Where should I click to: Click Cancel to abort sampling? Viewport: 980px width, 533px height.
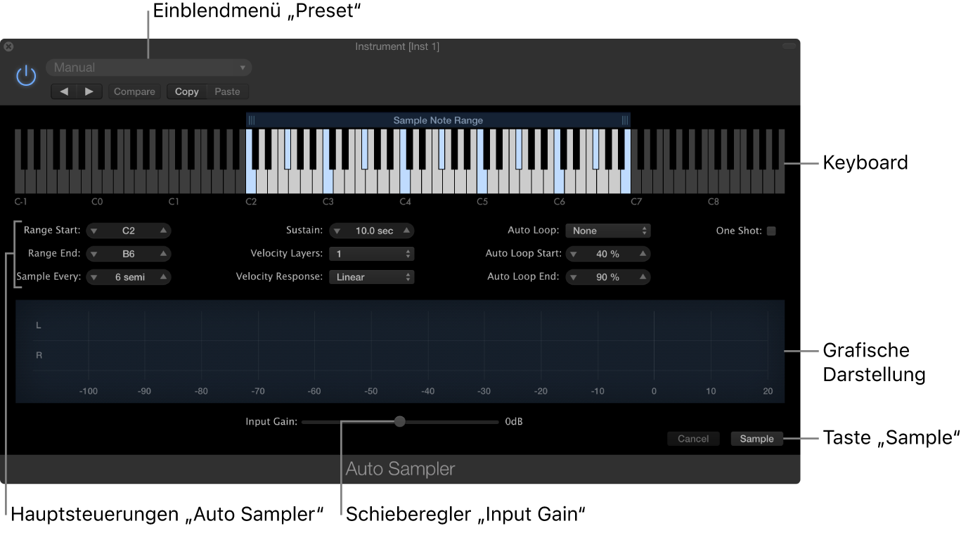[693, 438]
